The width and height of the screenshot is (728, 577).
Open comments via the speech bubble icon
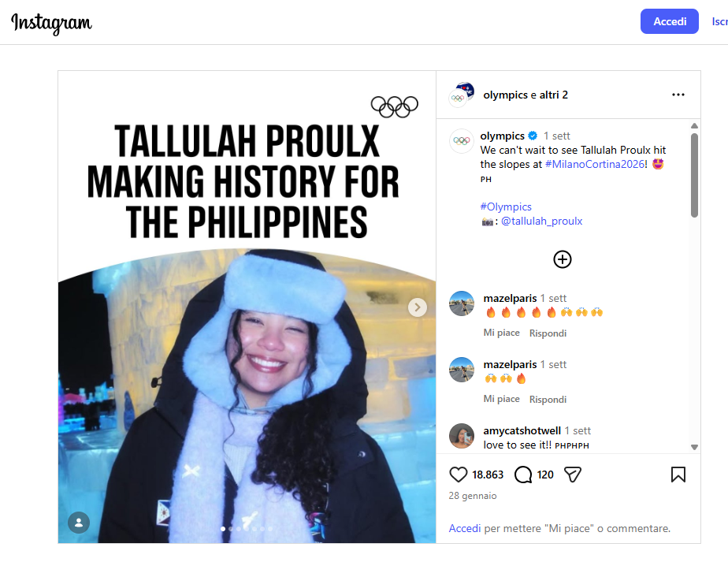523,475
